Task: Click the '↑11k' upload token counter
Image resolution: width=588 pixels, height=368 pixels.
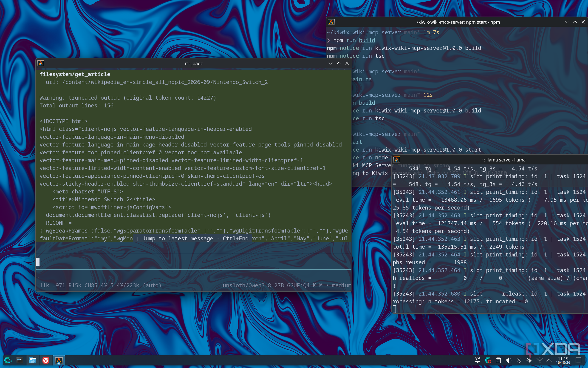Action: (x=43, y=285)
